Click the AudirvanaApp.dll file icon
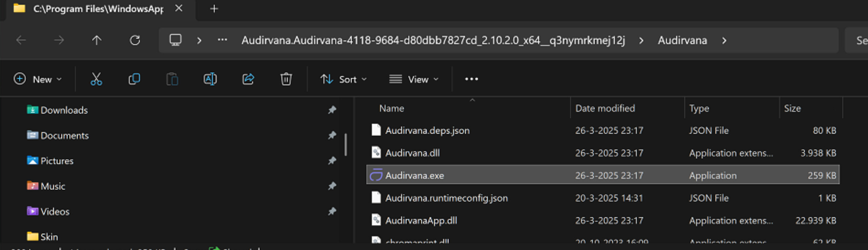The height and width of the screenshot is (250, 868). pyautogui.click(x=376, y=220)
